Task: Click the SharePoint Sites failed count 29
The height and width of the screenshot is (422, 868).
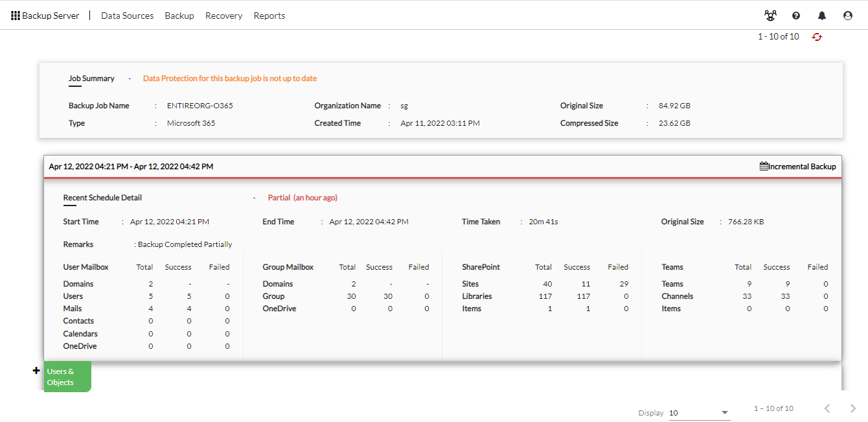Action: [x=624, y=284]
